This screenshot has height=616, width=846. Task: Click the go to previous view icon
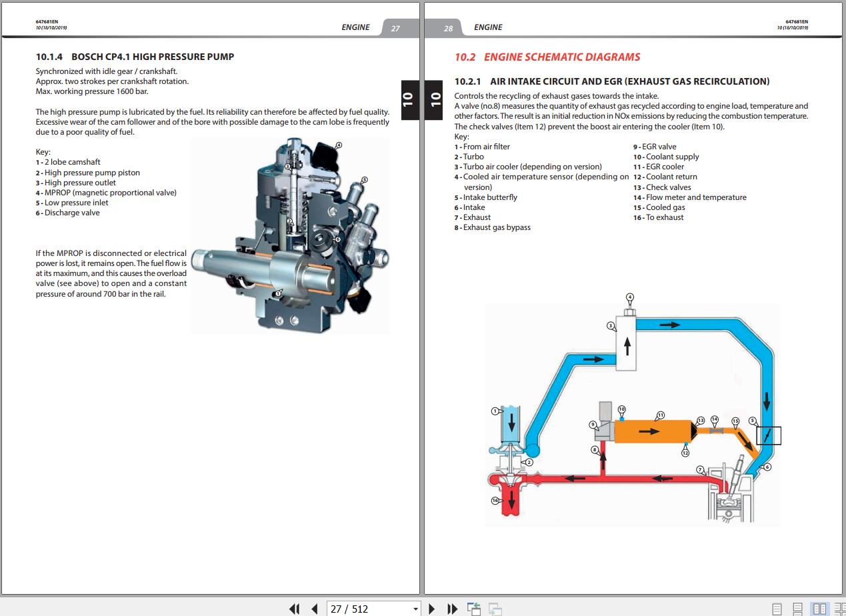pyautogui.click(x=474, y=609)
